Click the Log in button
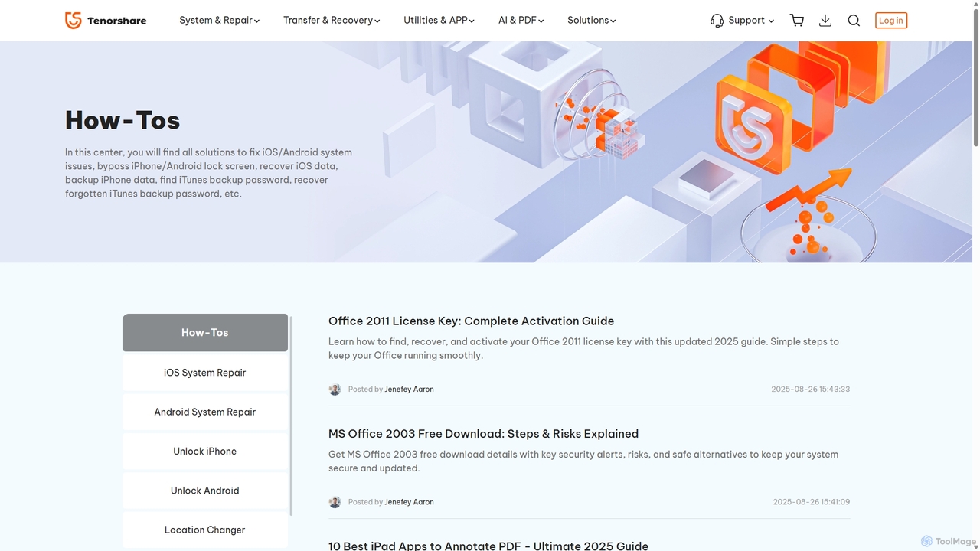980x551 pixels. point(890,21)
